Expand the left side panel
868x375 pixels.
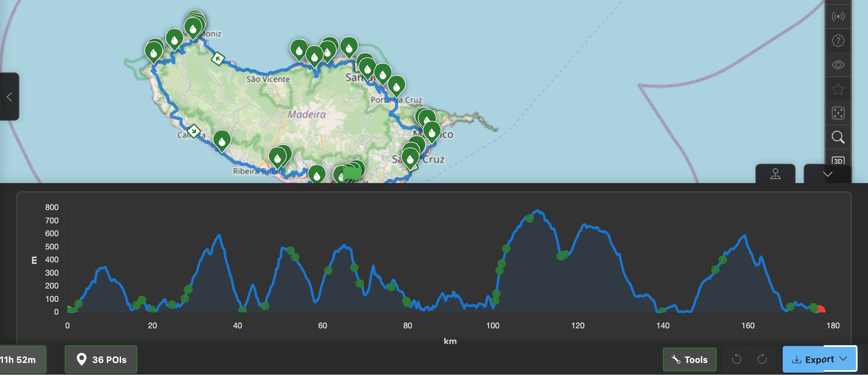pyautogui.click(x=8, y=97)
